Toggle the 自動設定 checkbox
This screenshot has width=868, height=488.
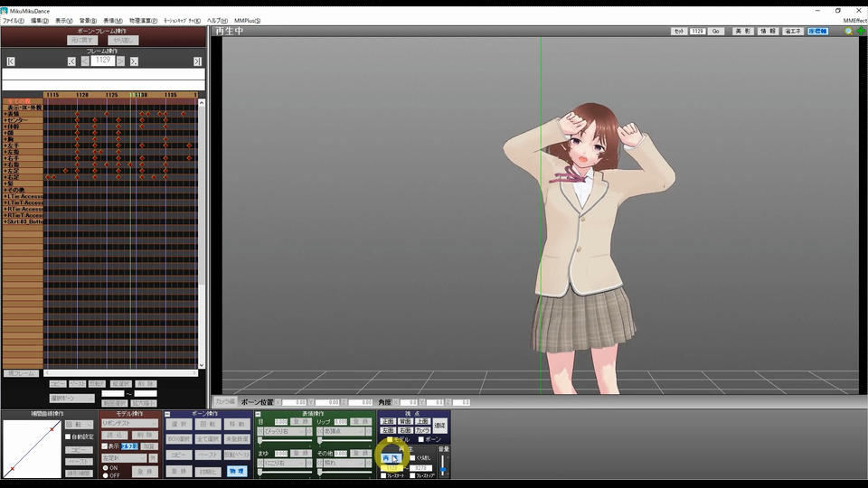(x=69, y=436)
